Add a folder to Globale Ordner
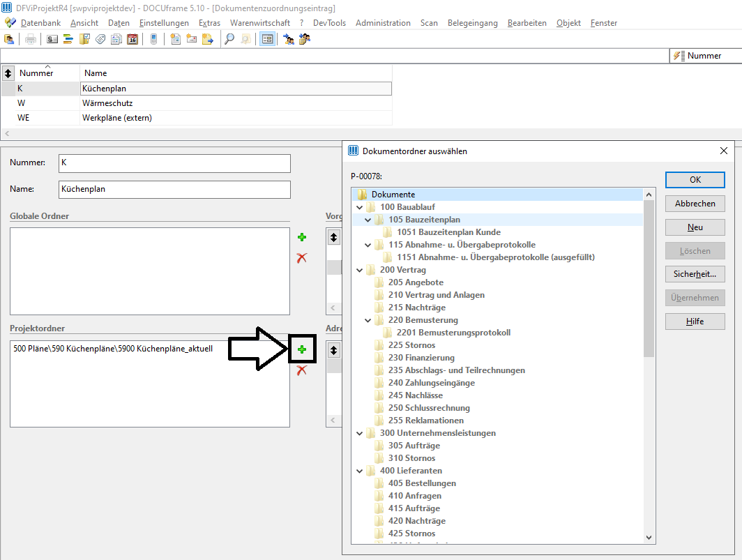The height and width of the screenshot is (560, 742). (x=302, y=237)
